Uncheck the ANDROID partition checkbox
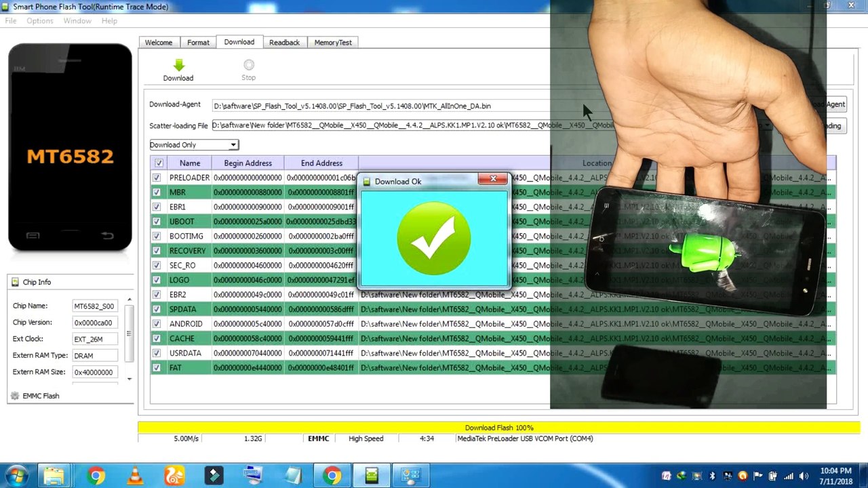The width and height of the screenshot is (868, 488). tap(157, 324)
